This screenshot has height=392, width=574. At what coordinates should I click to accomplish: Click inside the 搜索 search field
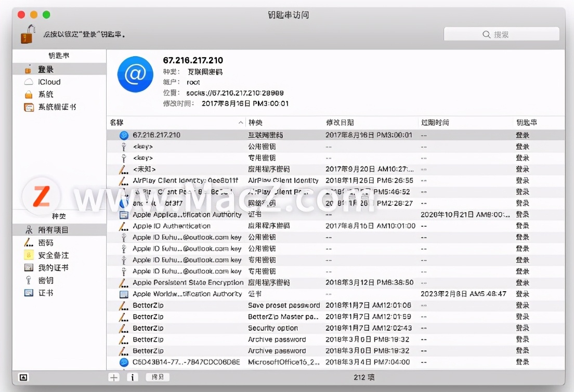point(501,34)
